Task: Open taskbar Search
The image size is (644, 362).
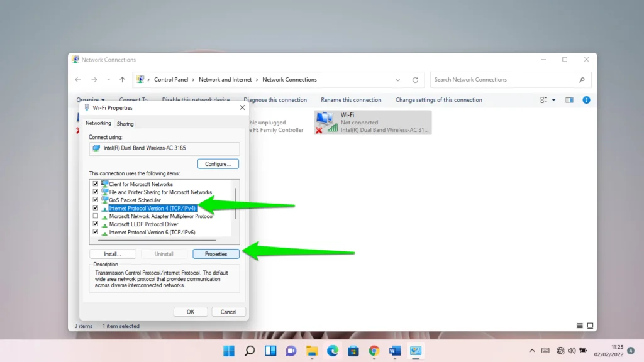Action: (250, 351)
